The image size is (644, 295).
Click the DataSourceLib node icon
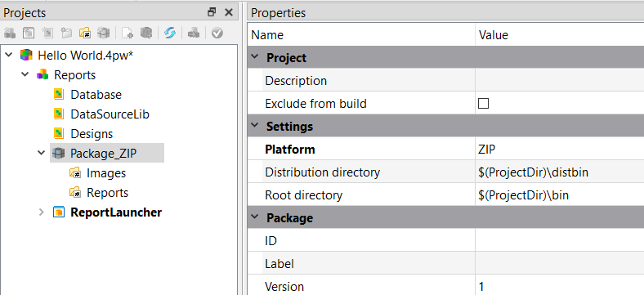pyautogui.click(x=59, y=114)
